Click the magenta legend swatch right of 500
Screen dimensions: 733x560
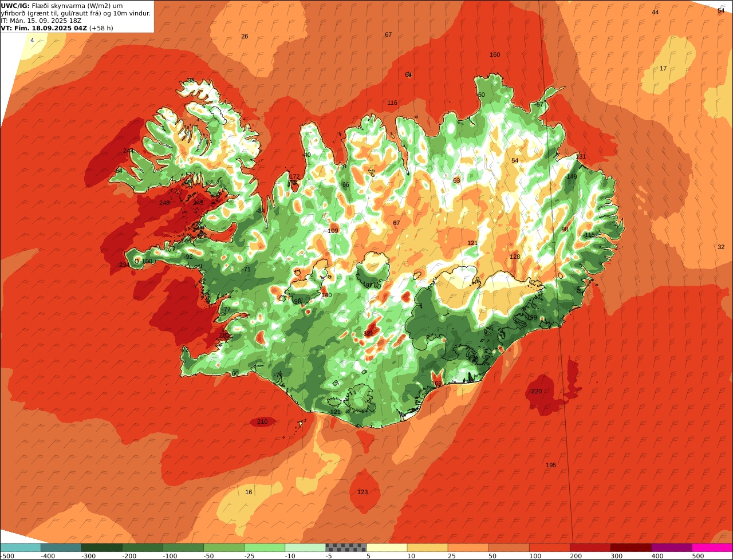[712, 547]
